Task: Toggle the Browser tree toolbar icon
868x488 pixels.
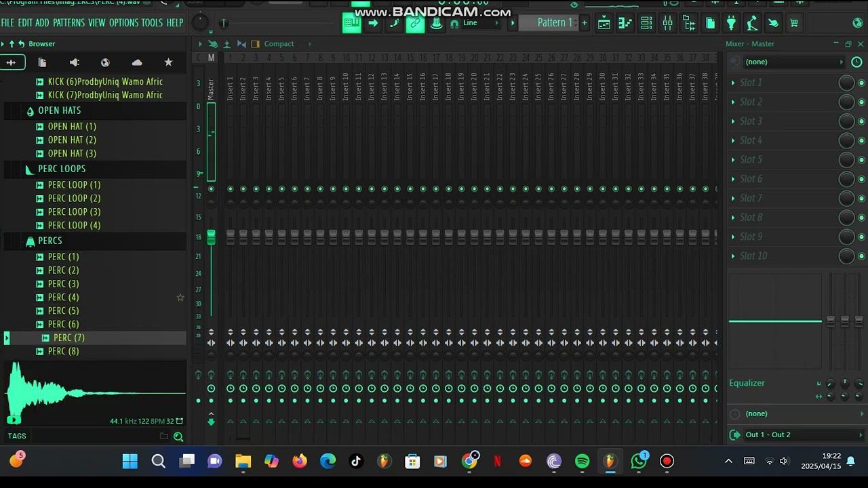Action: pyautogui.click(x=689, y=24)
